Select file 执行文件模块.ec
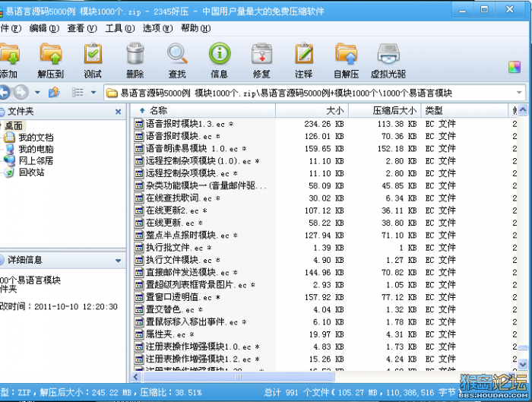532x402 pixels. 183,260
